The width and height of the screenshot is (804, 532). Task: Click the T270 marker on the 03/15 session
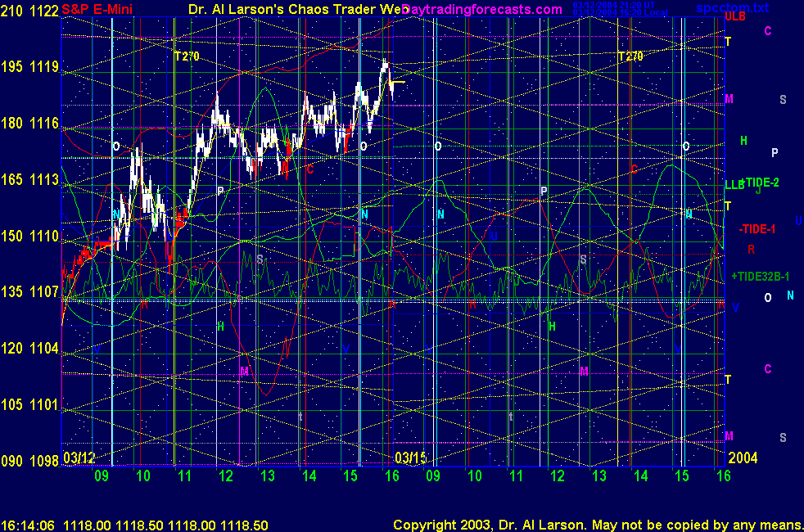630,56
